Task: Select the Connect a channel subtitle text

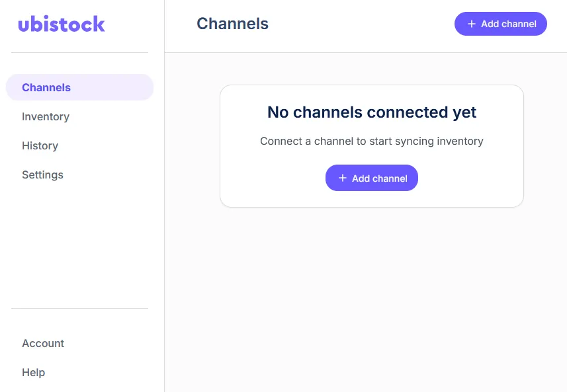Action: pos(371,141)
